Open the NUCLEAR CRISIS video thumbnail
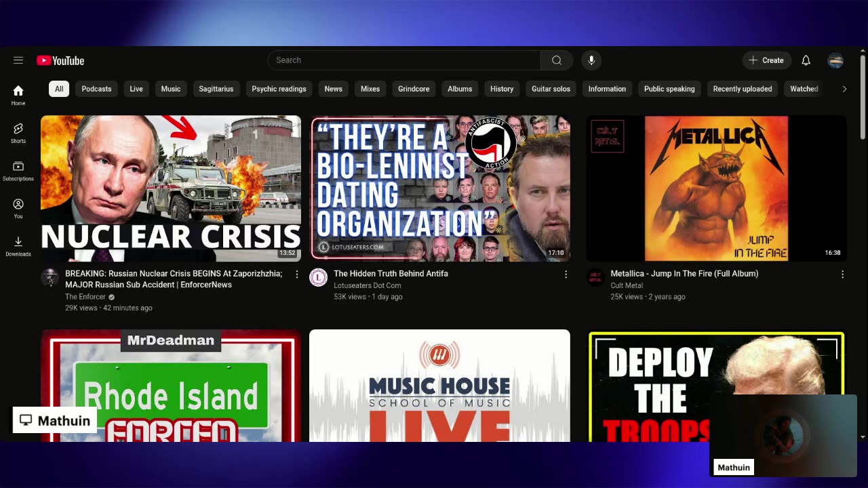Image resolution: width=868 pixels, height=488 pixels. 171,188
